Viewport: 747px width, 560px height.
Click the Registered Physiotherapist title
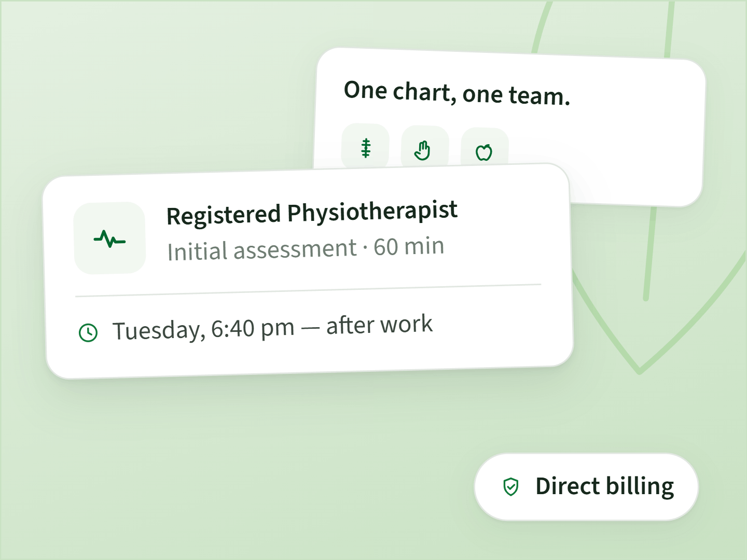click(312, 213)
